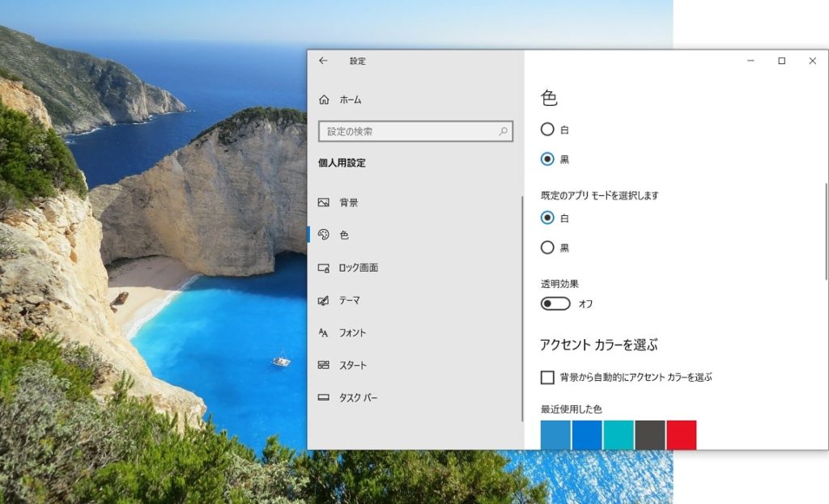
Task: Click the ロック画面 icon
Action: pyautogui.click(x=324, y=268)
